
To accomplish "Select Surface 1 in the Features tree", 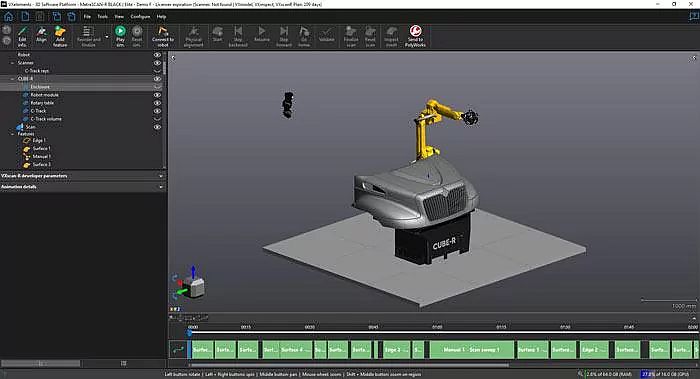I will click(x=41, y=148).
